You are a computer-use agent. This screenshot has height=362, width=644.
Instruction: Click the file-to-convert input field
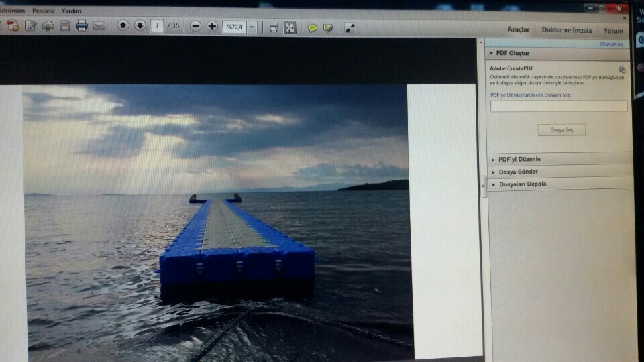[559, 106]
